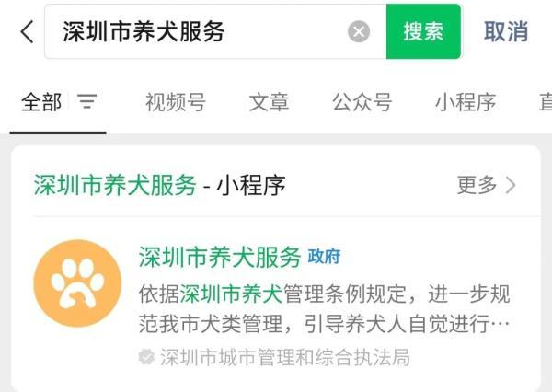Focus the search field containing 深圳市养犬服务

[215, 31]
